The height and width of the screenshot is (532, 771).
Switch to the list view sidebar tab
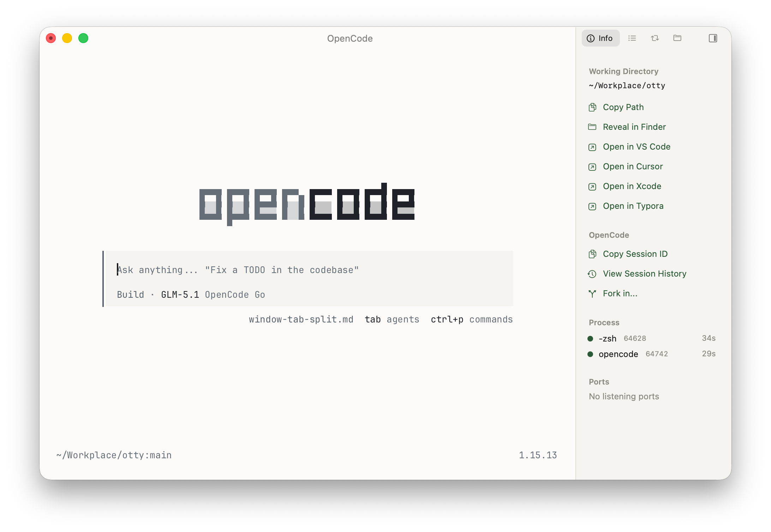coord(632,38)
